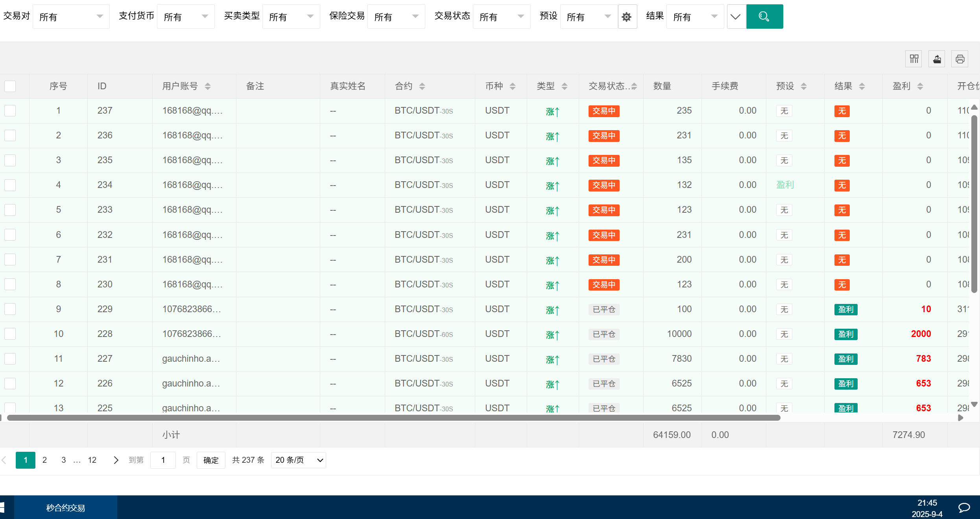Click the print table icon
The height and width of the screenshot is (519, 980).
tap(960, 59)
